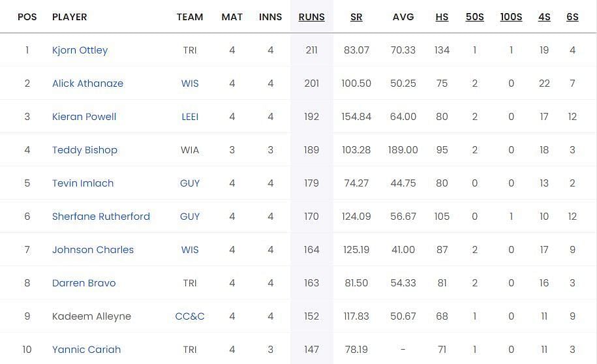Open Alick Athanaze player link

87,83
